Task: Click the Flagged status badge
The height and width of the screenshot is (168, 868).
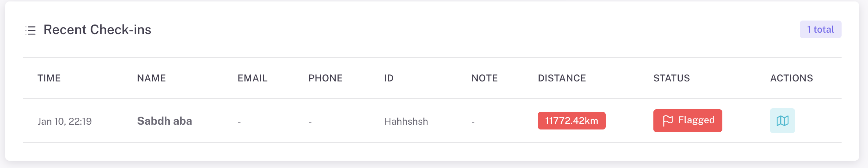Action: 688,121
